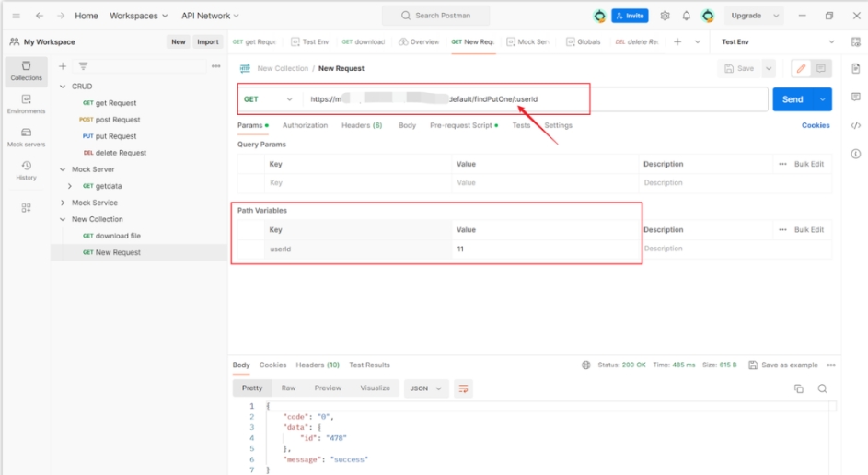Click the Cookies link
The width and height of the screenshot is (868, 475).
coord(815,125)
